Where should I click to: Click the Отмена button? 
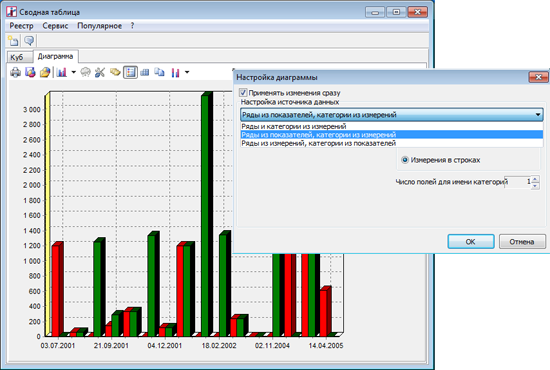tap(522, 242)
